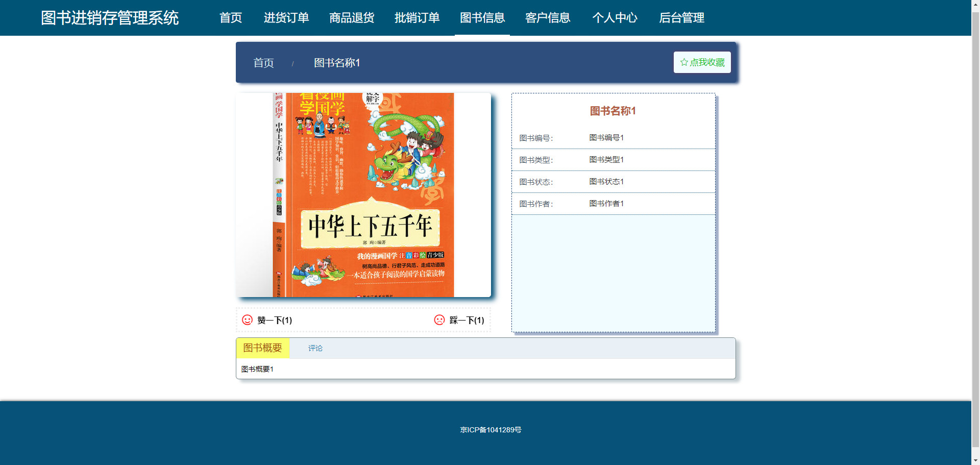
Task: Click the 图书概要1 summary text
Action: (257, 369)
